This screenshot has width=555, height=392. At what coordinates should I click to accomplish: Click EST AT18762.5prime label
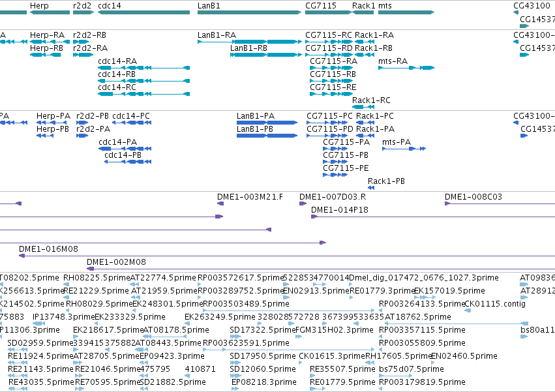coord(417,317)
